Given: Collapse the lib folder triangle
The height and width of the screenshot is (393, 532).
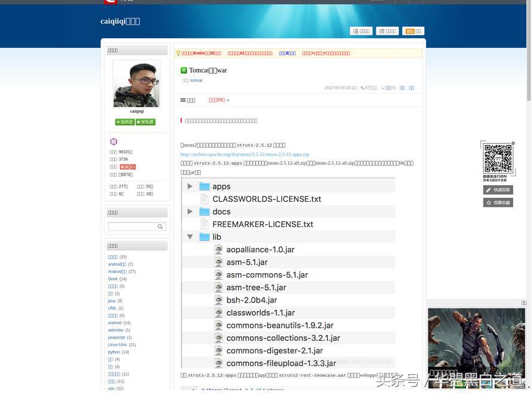Looking at the screenshot, I should tap(190, 237).
